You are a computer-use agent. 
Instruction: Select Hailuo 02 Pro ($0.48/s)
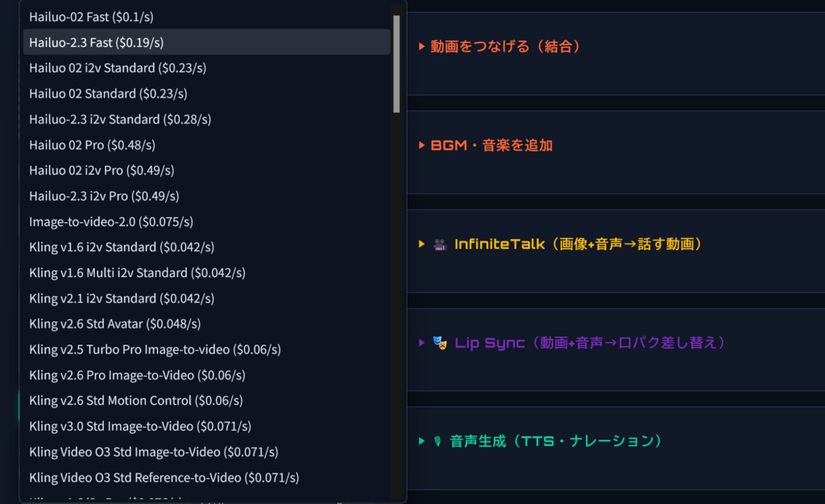pyautogui.click(x=93, y=145)
